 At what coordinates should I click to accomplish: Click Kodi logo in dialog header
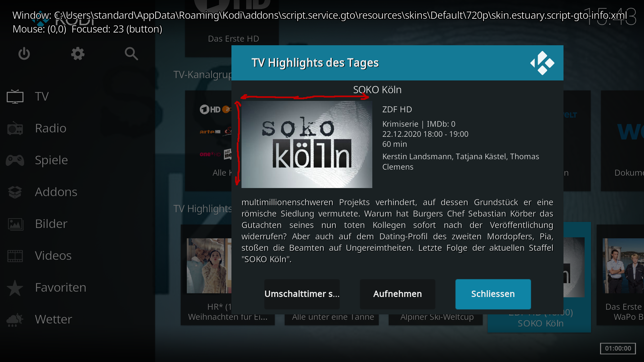[542, 63]
